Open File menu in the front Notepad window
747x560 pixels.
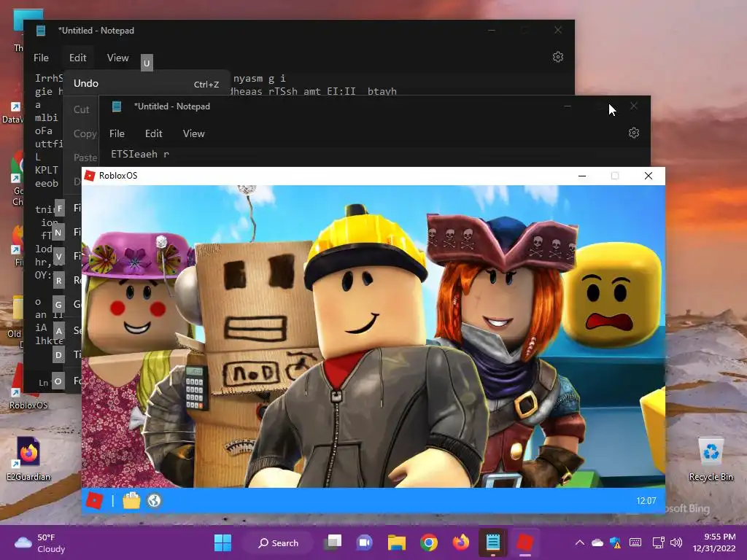tap(117, 134)
